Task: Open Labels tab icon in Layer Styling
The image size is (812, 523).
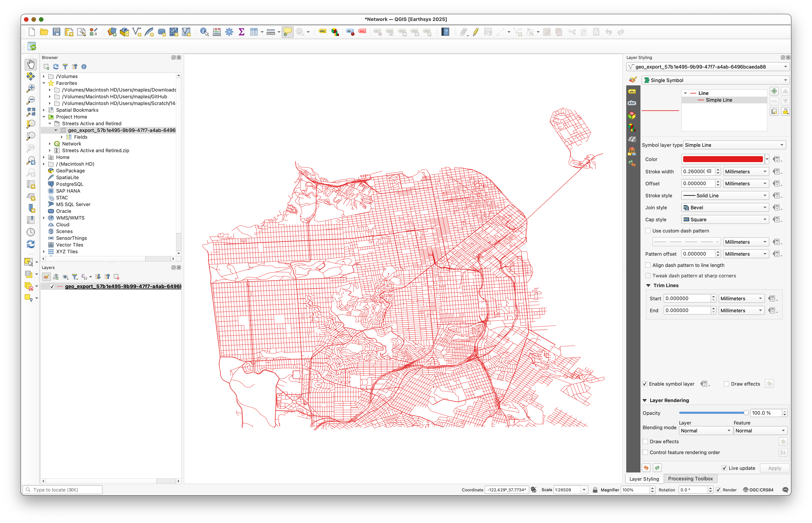Action: 632,91
